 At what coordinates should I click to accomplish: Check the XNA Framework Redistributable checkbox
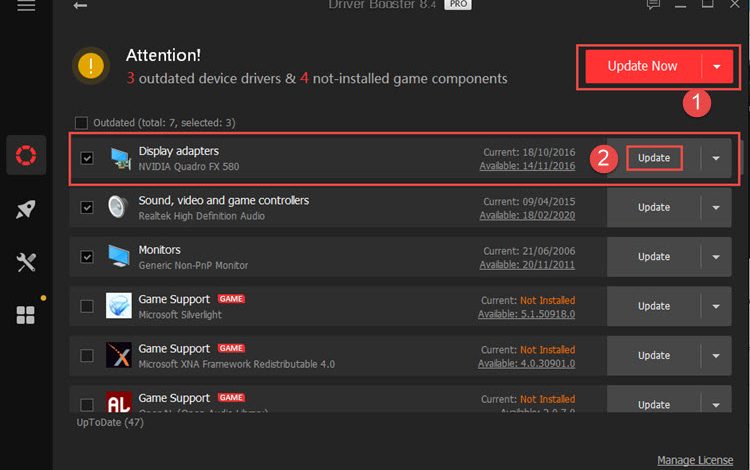(x=87, y=355)
